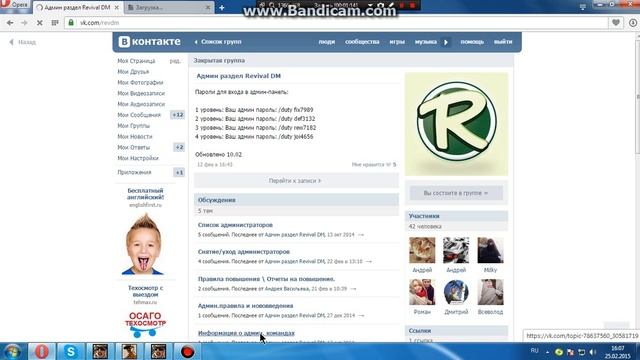The height and width of the screenshot is (360, 640).
Task: Open the Вы состоите в группе dropdown
Action: (x=456, y=193)
